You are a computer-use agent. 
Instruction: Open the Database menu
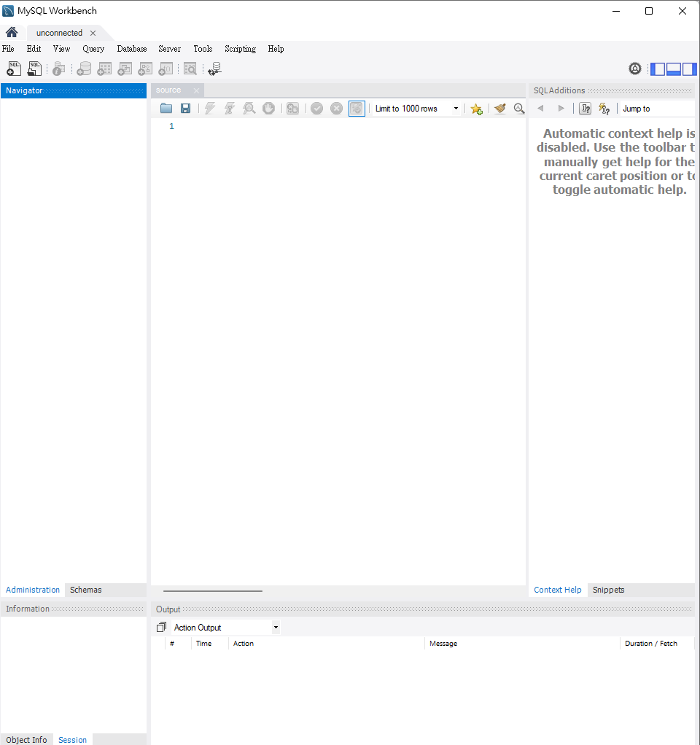[x=132, y=48]
